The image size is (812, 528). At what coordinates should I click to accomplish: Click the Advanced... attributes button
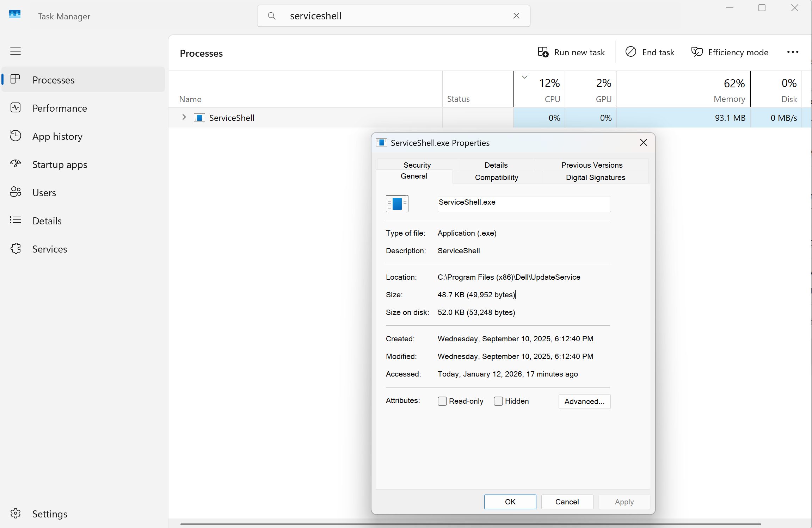584,402
